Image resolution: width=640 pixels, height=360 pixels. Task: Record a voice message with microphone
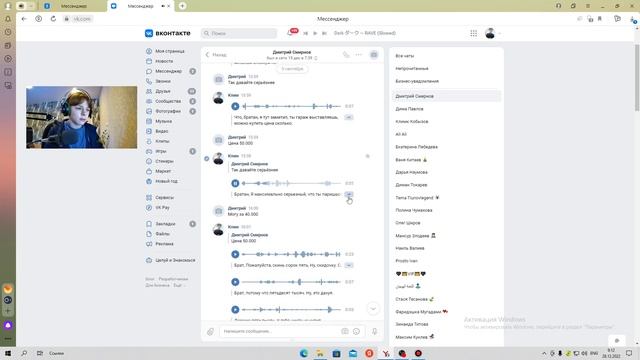coord(374,331)
